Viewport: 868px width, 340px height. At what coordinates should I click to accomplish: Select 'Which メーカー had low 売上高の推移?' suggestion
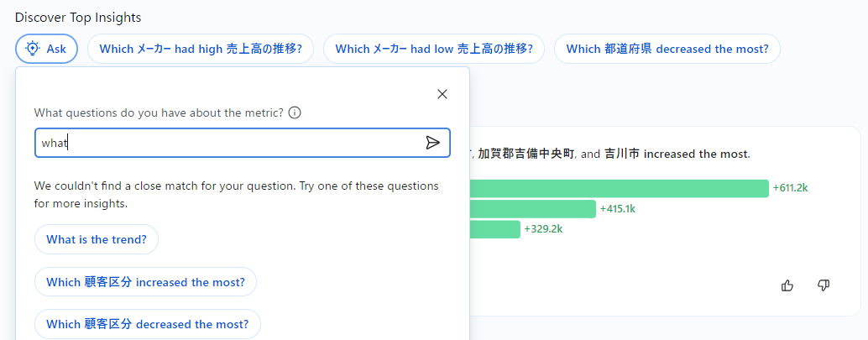click(x=433, y=49)
